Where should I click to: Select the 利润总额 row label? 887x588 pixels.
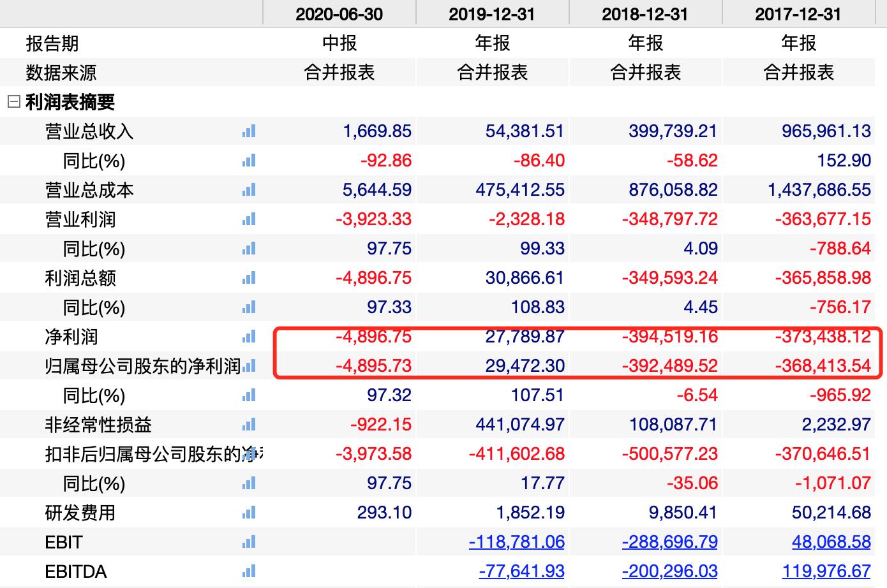(80, 278)
